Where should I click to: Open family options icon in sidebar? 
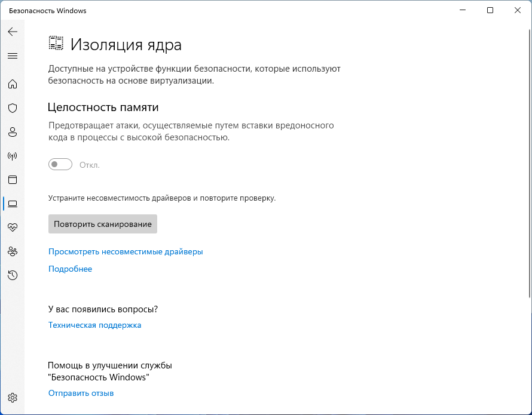click(x=13, y=251)
